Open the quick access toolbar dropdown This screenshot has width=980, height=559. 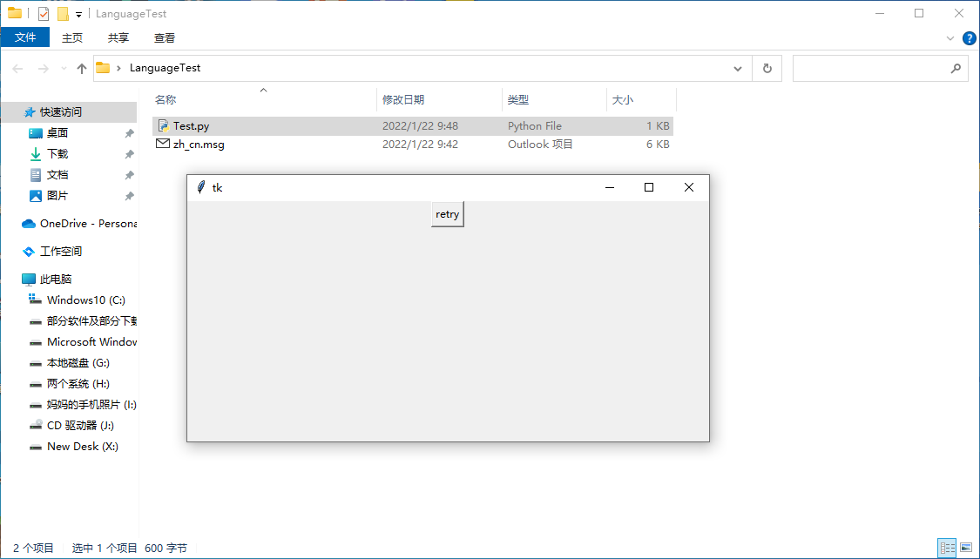coord(78,14)
